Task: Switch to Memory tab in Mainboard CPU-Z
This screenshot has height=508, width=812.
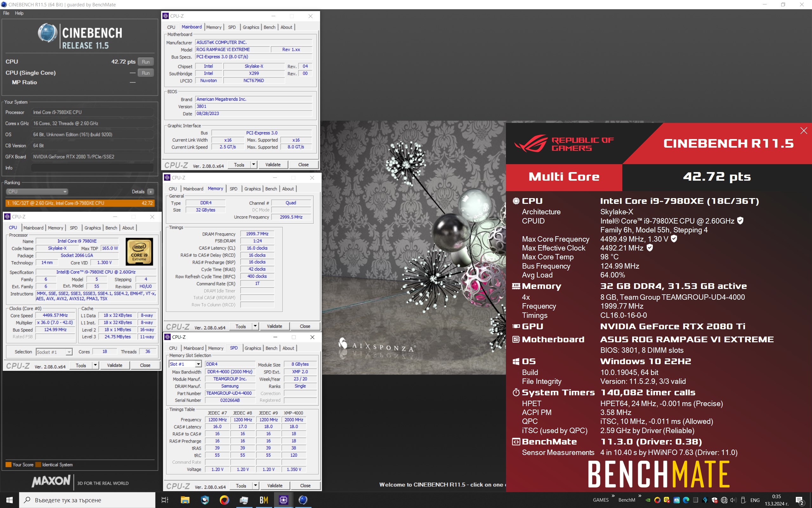Action: 214,27
